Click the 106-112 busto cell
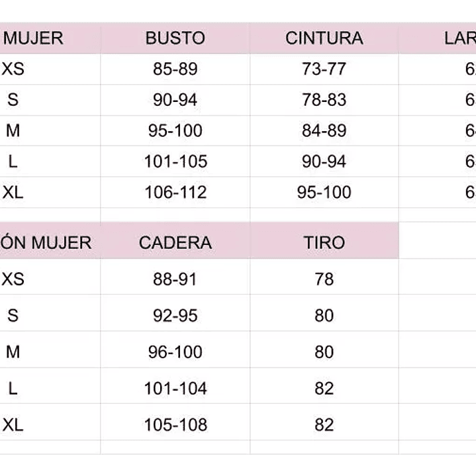Screen dimensions: 476x476 (175, 193)
